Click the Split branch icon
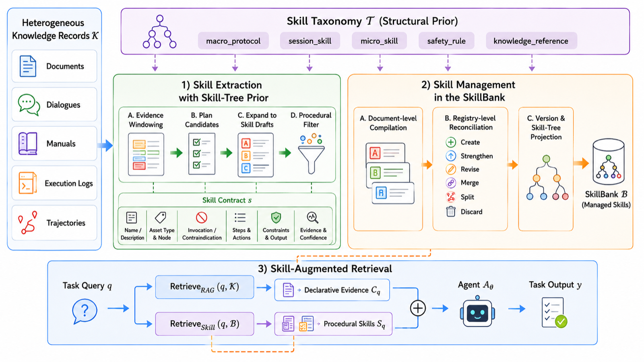644x362 pixels. click(451, 197)
